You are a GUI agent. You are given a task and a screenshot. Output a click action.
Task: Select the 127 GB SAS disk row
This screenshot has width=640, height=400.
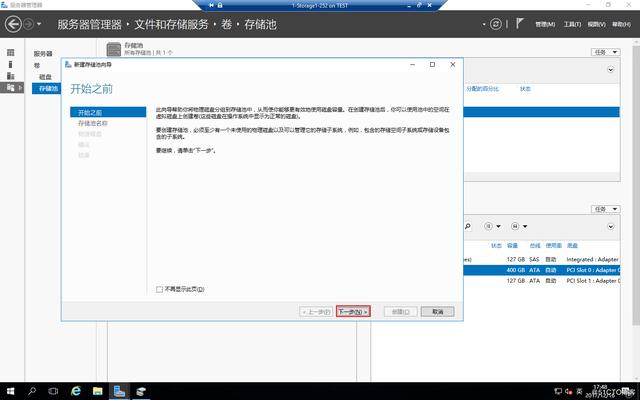[x=542, y=260]
